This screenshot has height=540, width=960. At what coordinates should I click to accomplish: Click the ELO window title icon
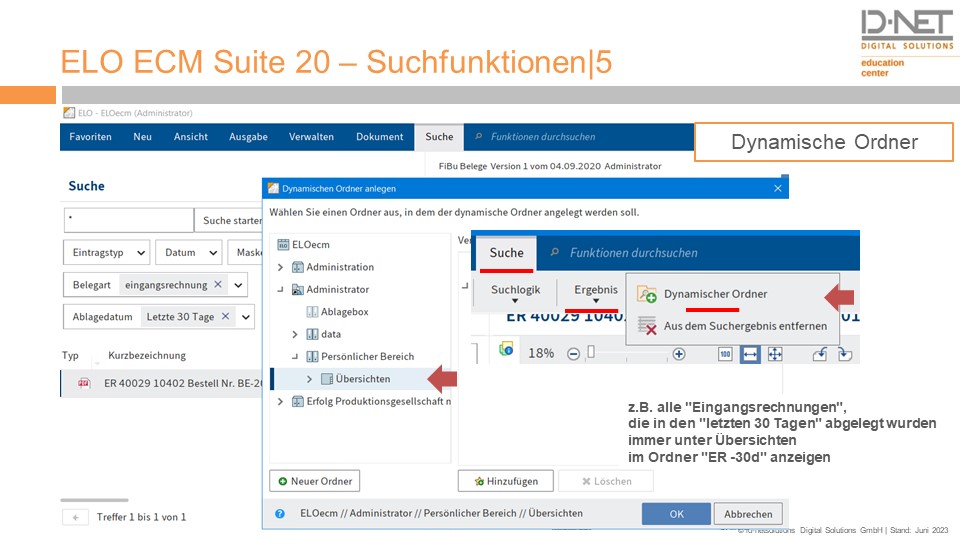pyautogui.click(x=69, y=113)
